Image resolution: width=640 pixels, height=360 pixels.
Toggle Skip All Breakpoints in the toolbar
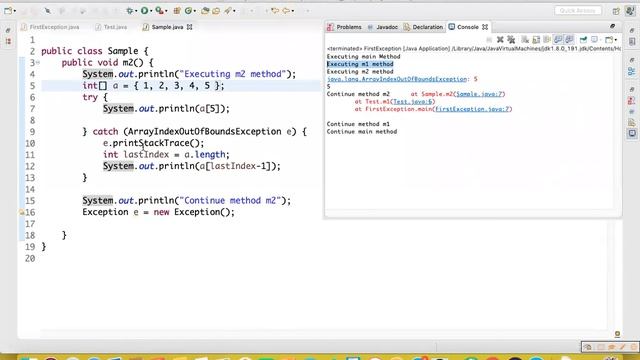click(x=47, y=11)
